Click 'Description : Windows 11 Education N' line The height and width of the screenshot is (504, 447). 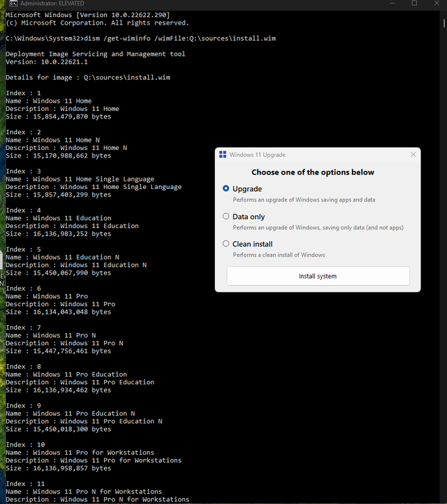[76, 265]
